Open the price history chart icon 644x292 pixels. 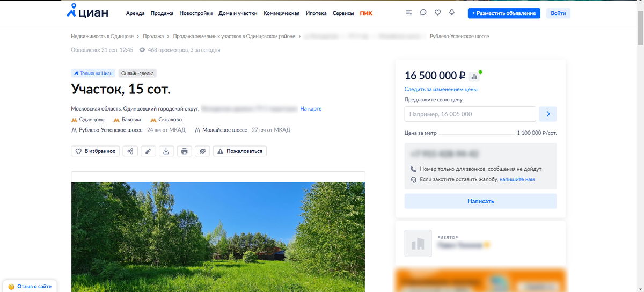coord(474,76)
